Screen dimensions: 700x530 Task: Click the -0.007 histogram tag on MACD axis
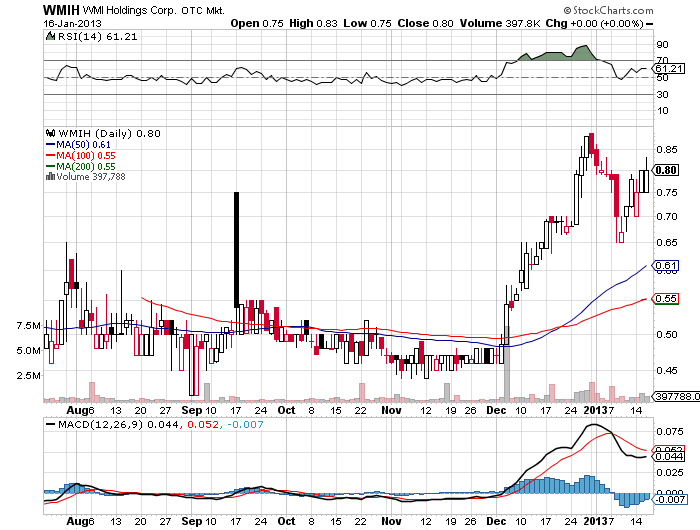669,499
